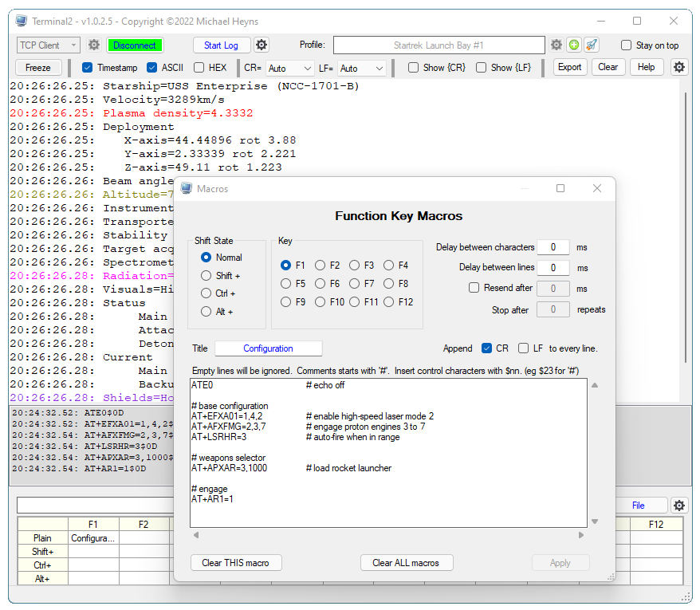Select Alt + shift state radio
This screenshot has width=700, height=610.
tap(206, 311)
